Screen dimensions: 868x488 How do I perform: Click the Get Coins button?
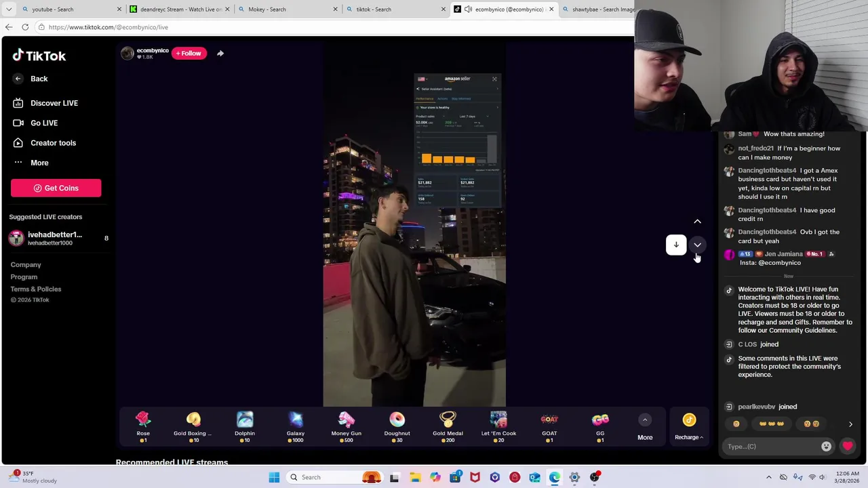pos(56,188)
